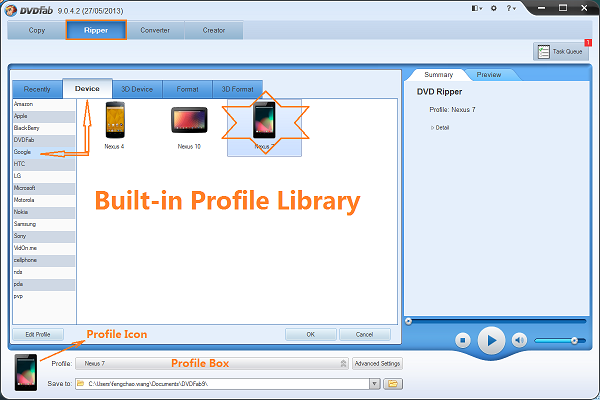
Task: Select the Nexus 7 device profile
Action: coord(264,127)
